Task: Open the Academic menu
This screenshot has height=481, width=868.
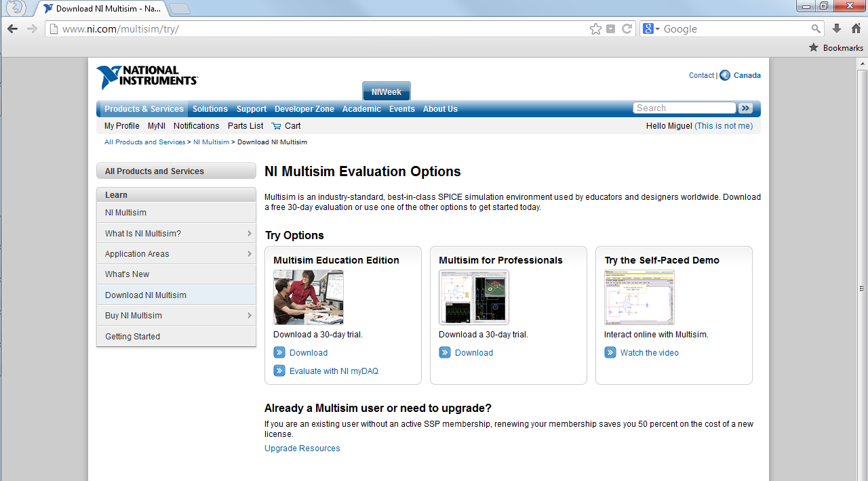Action: (361, 109)
